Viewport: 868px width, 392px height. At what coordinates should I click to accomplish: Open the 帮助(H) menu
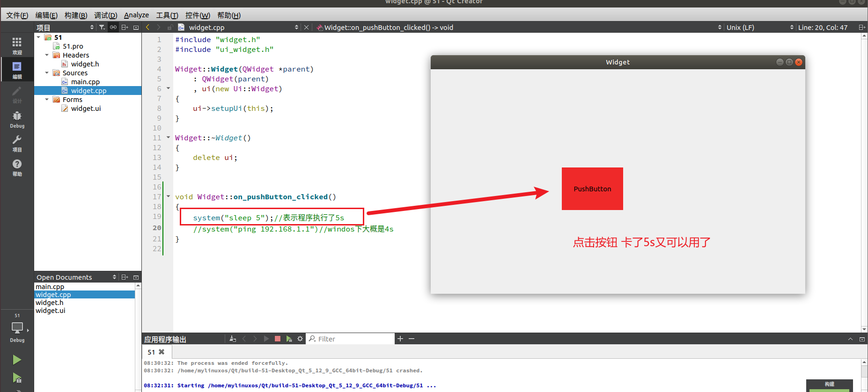click(228, 15)
